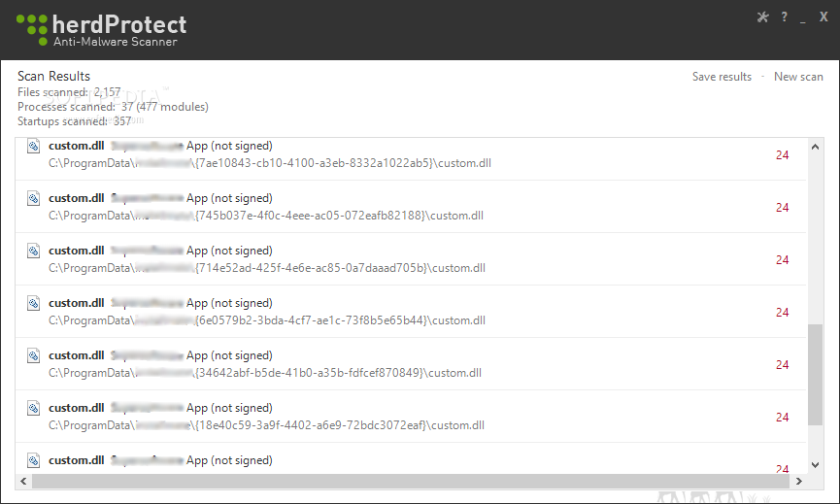Image resolution: width=840 pixels, height=504 pixels.
Task: Click the herdProtect logo
Action: 102,30
